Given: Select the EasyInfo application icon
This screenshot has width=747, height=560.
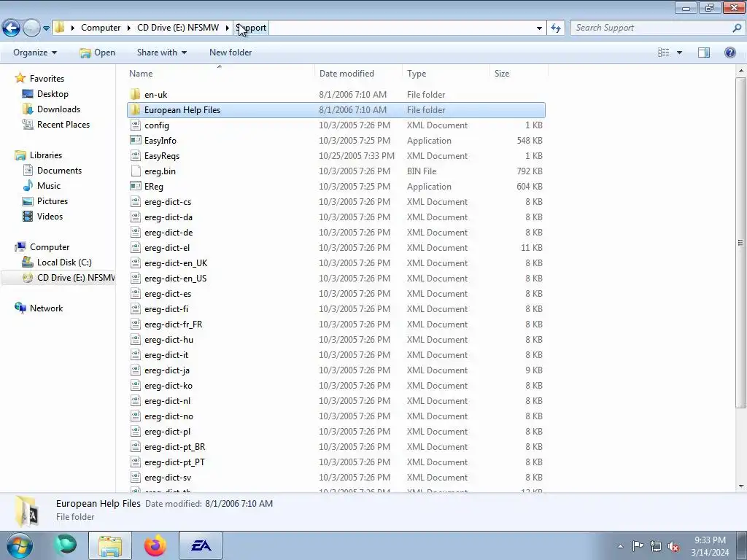Looking at the screenshot, I should click(135, 141).
